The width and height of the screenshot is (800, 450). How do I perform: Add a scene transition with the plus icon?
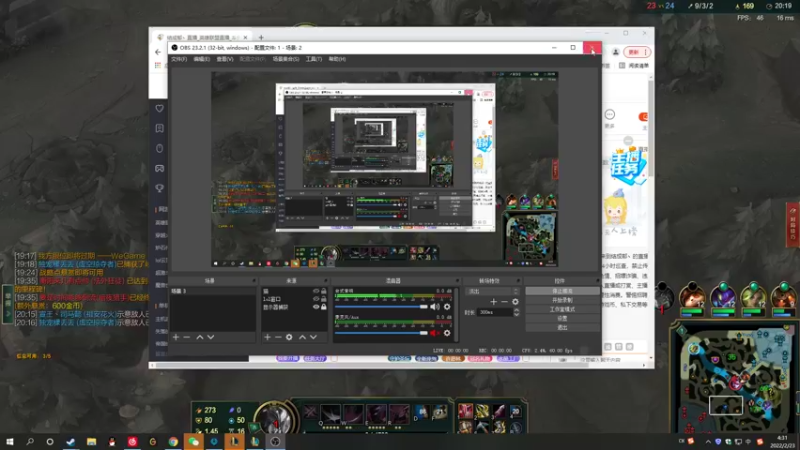tap(493, 302)
